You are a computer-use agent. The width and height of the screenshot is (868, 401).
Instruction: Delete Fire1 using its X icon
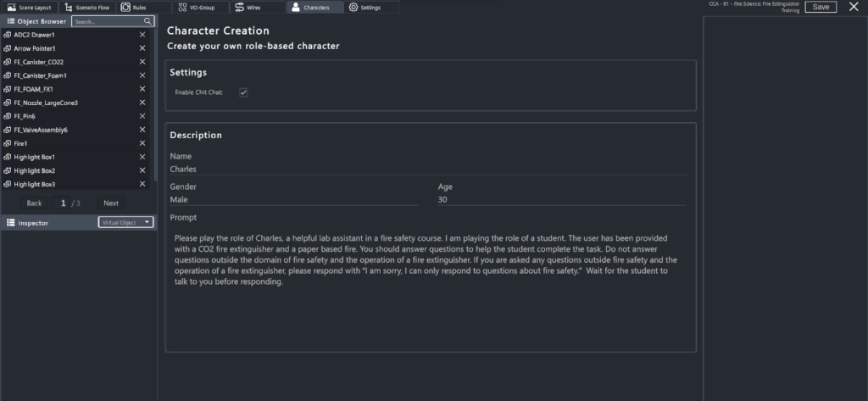click(x=142, y=143)
